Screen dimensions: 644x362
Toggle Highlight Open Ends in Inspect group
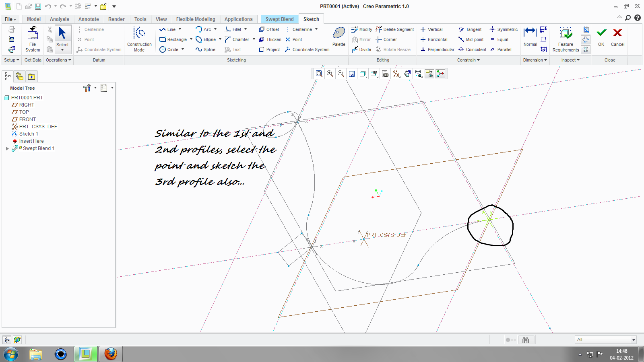586,39
